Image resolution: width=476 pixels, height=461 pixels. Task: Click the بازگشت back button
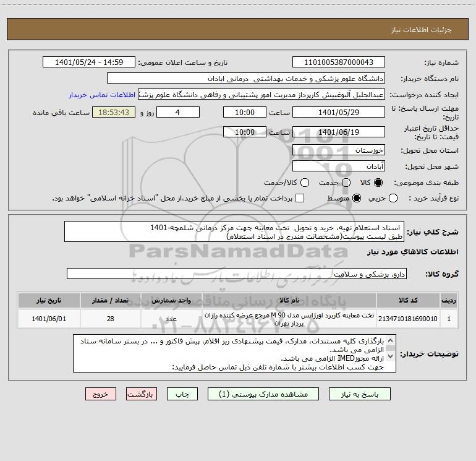142,394
